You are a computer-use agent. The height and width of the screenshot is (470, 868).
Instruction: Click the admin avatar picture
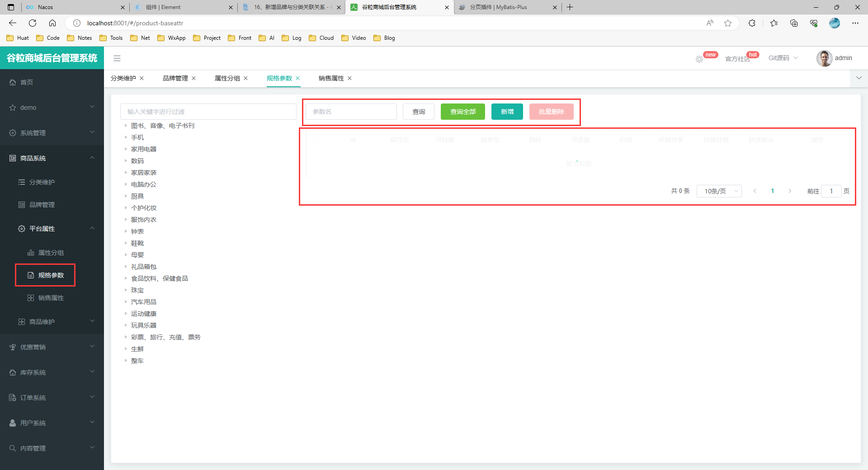click(x=824, y=58)
